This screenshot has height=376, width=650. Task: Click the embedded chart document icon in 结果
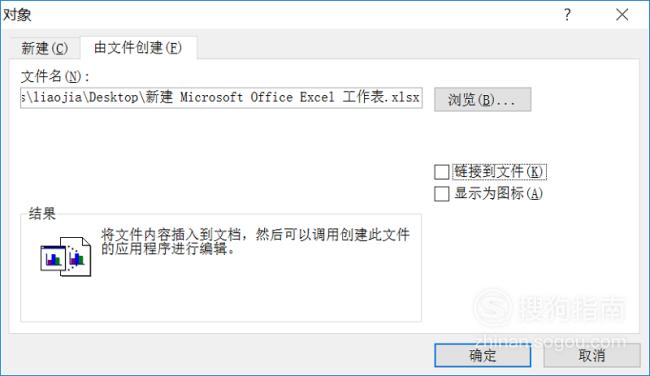65,256
